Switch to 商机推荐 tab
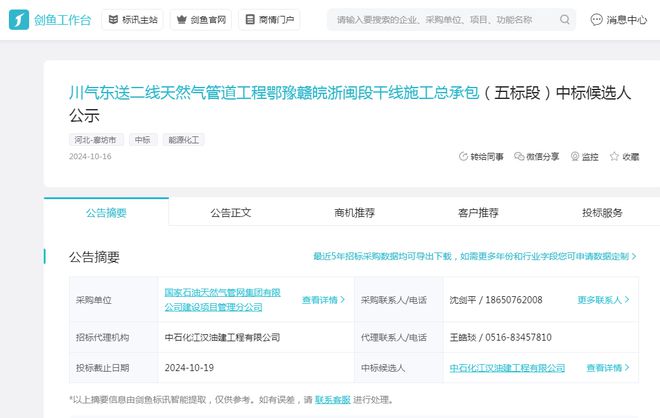The width and height of the screenshot is (660, 418). pyautogui.click(x=354, y=213)
